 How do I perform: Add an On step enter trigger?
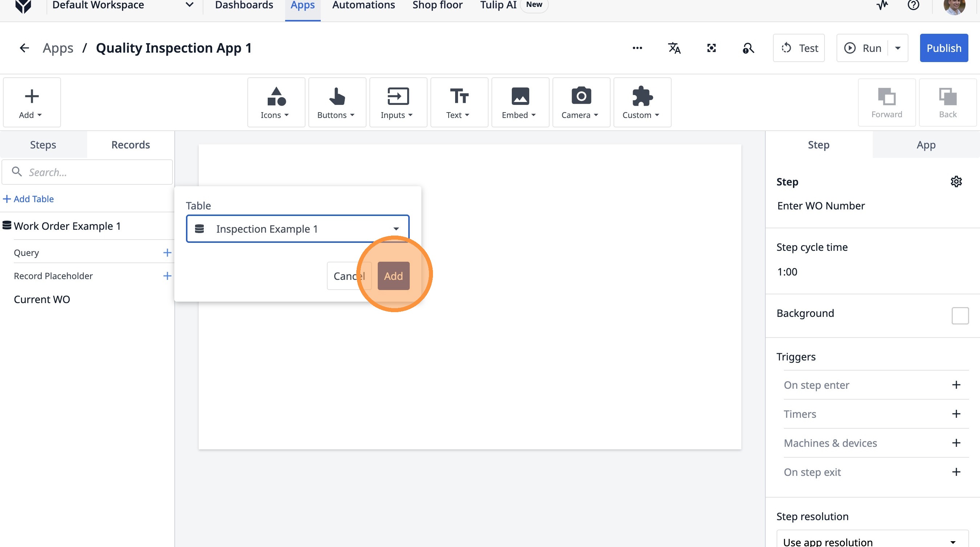tap(956, 385)
